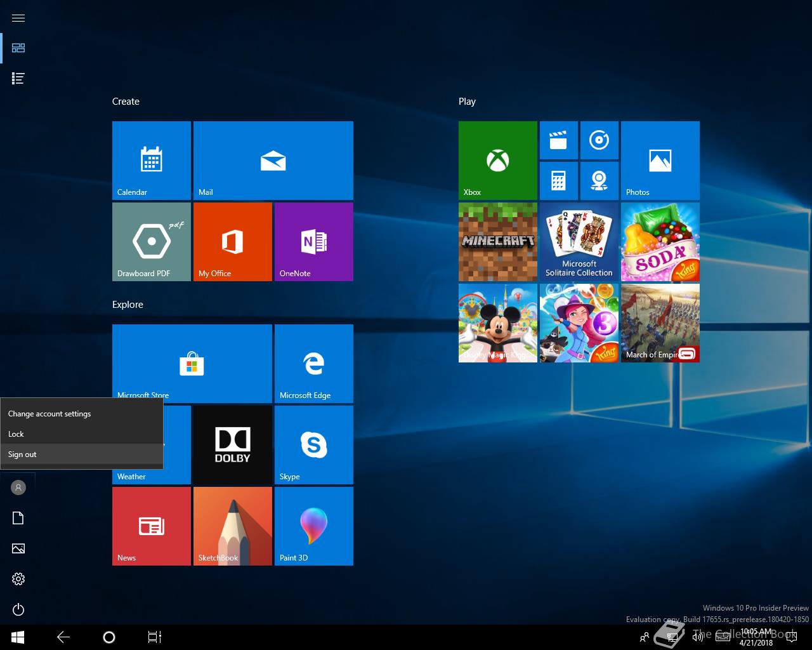
Task: Open the Mail tile
Action: coord(273,161)
